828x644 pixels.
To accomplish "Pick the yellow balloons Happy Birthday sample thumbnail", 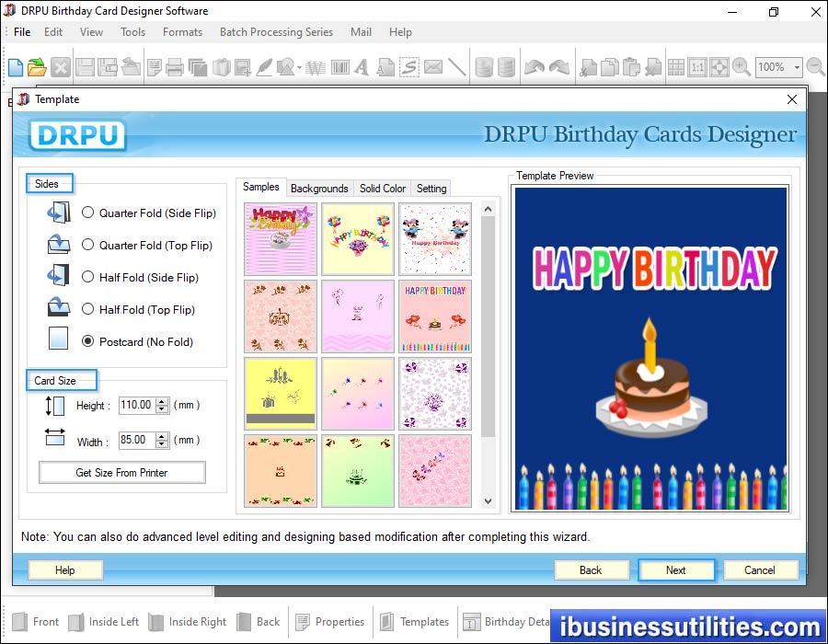I will point(358,239).
